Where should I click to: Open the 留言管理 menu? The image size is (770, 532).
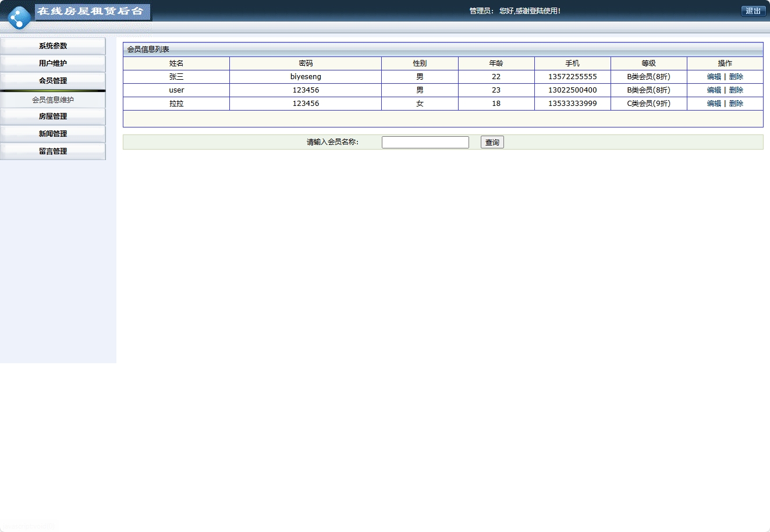(x=53, y=151)
